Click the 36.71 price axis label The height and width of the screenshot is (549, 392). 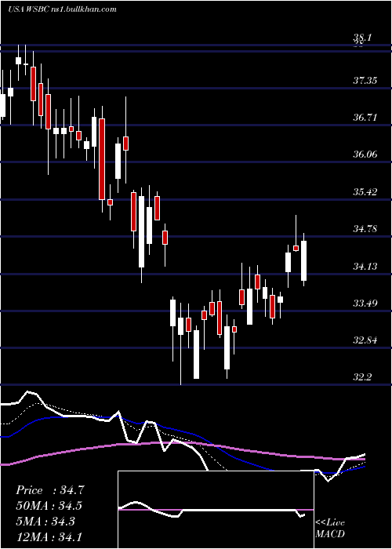click(x=365, y=118)
